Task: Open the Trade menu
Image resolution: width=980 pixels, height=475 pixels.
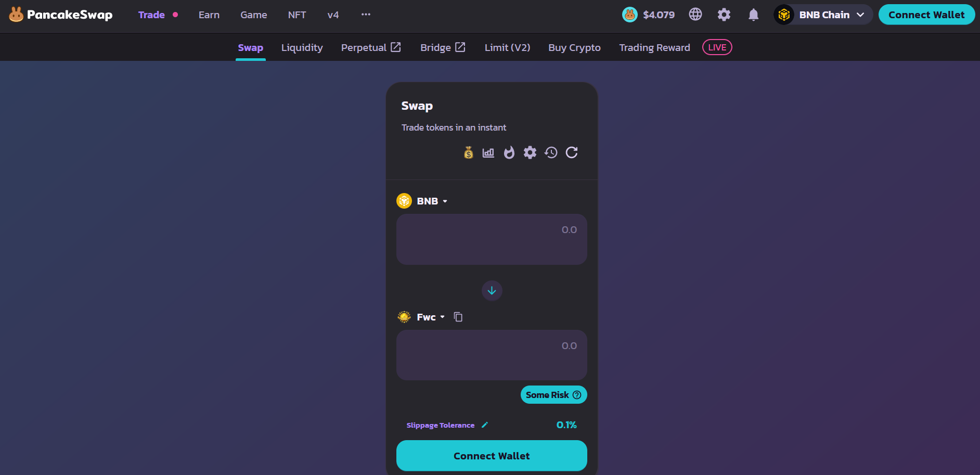Action: pos(151,15)
